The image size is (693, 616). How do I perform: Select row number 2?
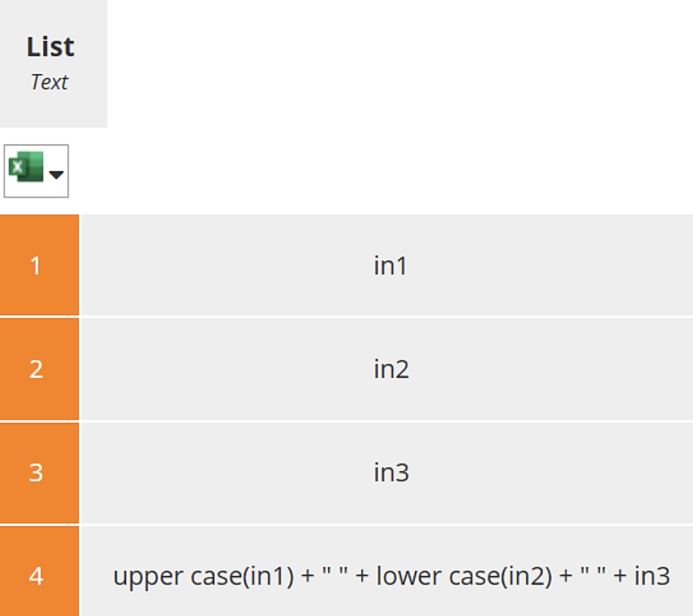pos(37,369)
